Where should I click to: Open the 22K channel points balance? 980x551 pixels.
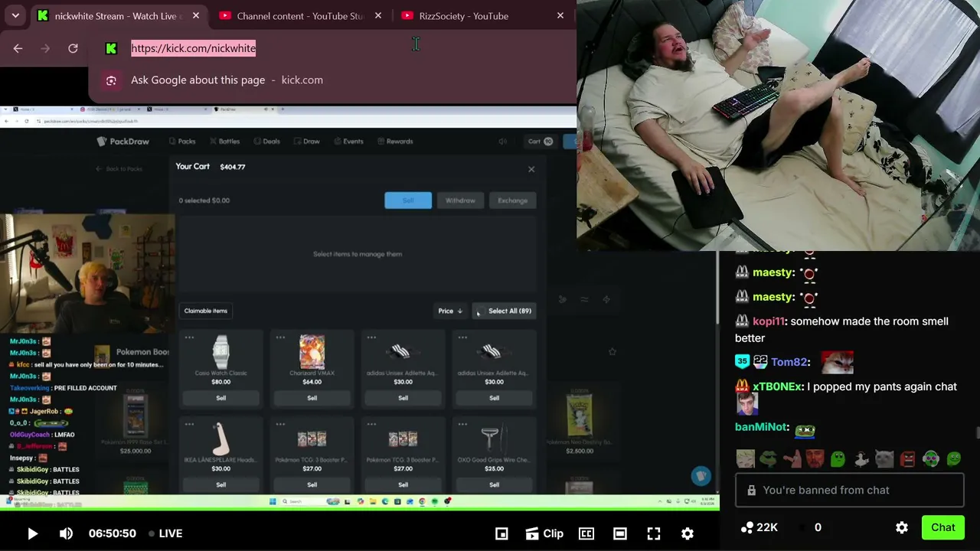759,527
